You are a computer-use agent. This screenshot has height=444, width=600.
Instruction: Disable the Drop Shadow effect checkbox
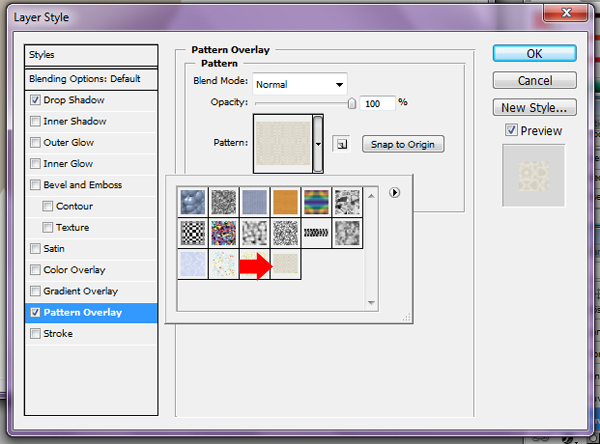point(36,100)
